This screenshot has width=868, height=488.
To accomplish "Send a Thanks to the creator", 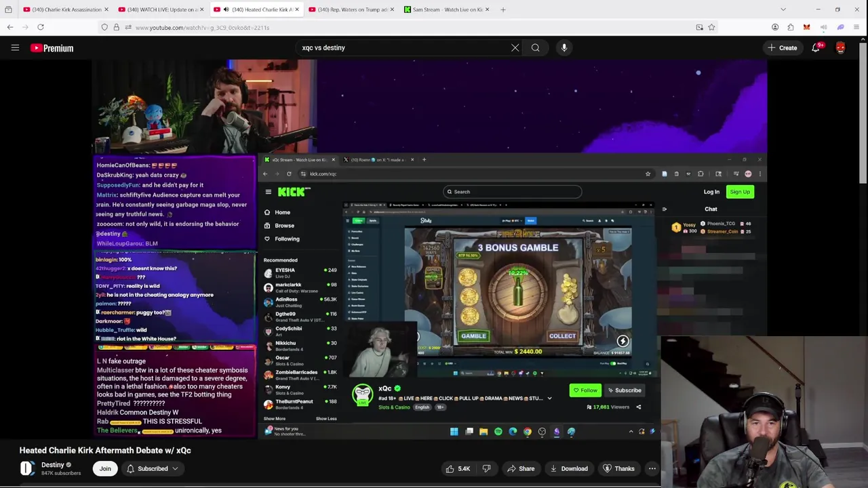I will pos(618,468).
